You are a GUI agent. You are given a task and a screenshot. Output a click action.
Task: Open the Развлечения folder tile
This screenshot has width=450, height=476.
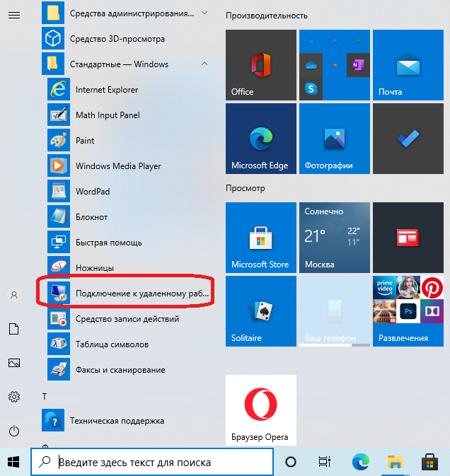(x=408, y=311)
